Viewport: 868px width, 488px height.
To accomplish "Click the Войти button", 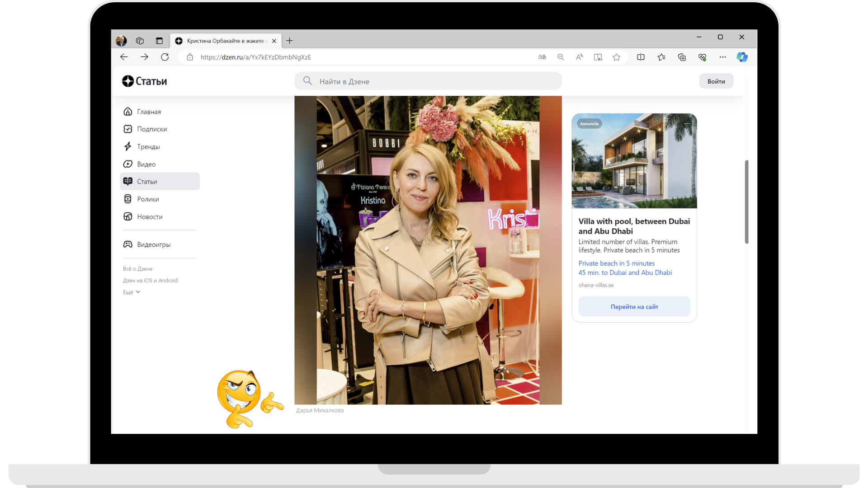I will (x=716, y=81).
